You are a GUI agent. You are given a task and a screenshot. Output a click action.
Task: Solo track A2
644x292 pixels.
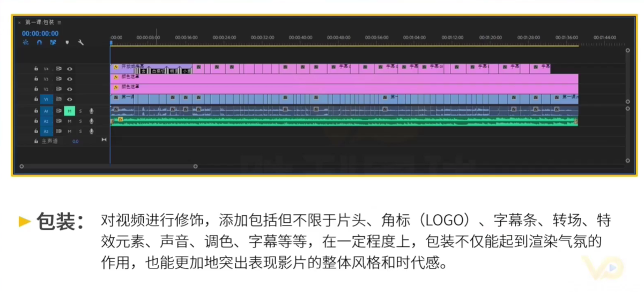tap(80, 121)
